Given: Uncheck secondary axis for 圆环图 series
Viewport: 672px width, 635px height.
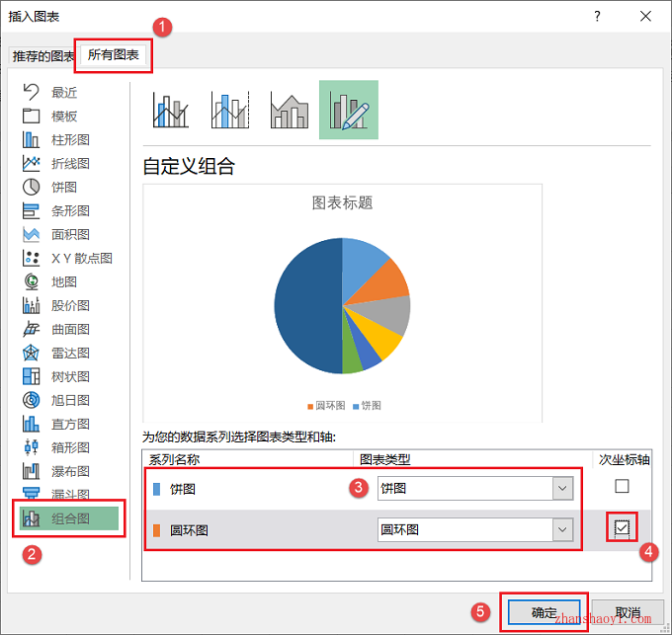Looking at the screenshot, I should [622, 527].
